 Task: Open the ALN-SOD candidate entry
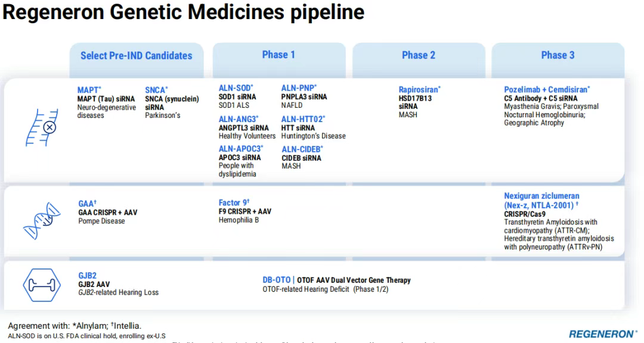point(236,88)
